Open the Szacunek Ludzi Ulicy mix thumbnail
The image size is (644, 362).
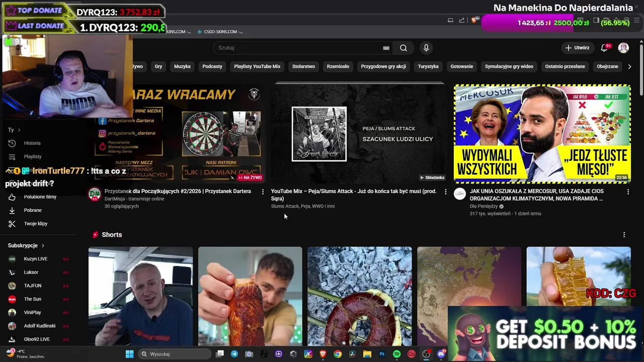(x=360, y=133)
